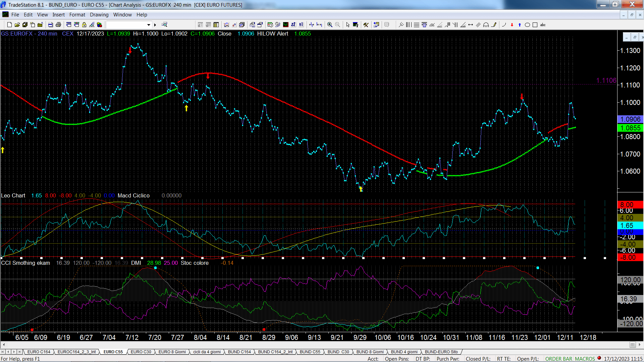
Task: Open the Edit menu
Action: point(28,15)
